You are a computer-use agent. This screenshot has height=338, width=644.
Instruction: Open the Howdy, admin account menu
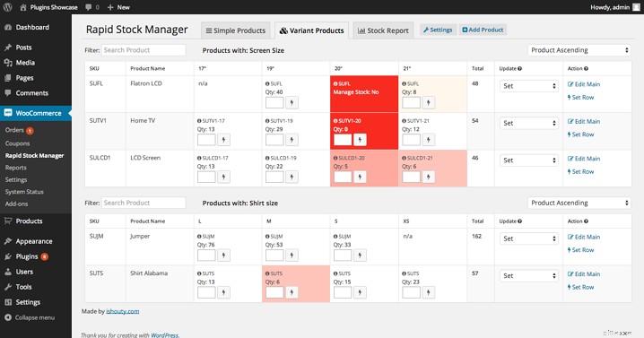click(614, 7)
